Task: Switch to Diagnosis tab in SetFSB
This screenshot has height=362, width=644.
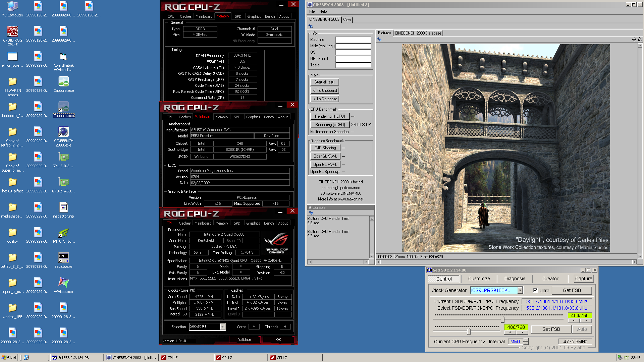Action: point(515,279)
